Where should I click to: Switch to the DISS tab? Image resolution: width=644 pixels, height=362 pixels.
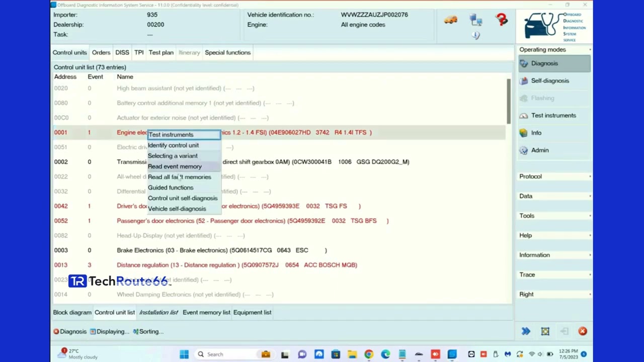122,52
